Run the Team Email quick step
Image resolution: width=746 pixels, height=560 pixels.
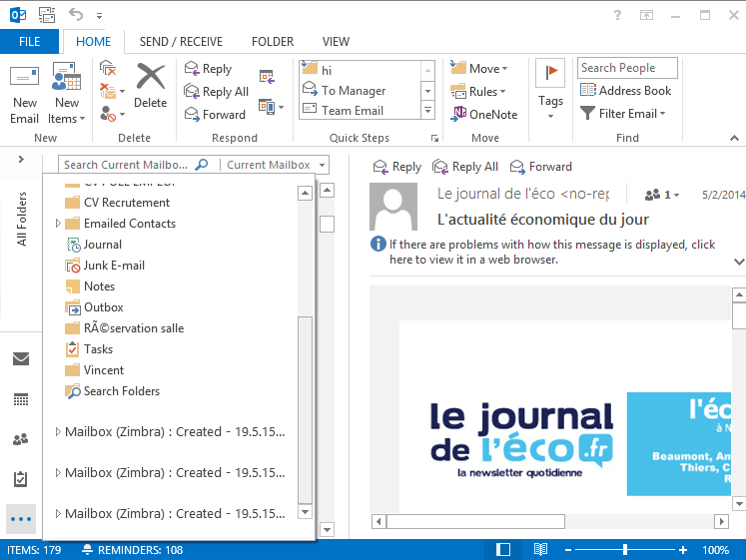pos(361,110)
